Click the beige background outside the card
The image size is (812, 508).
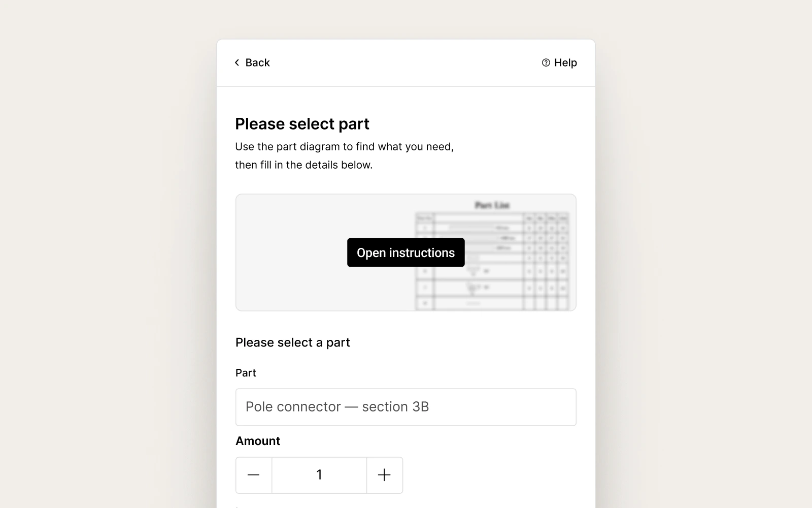(x=107, y=254)
